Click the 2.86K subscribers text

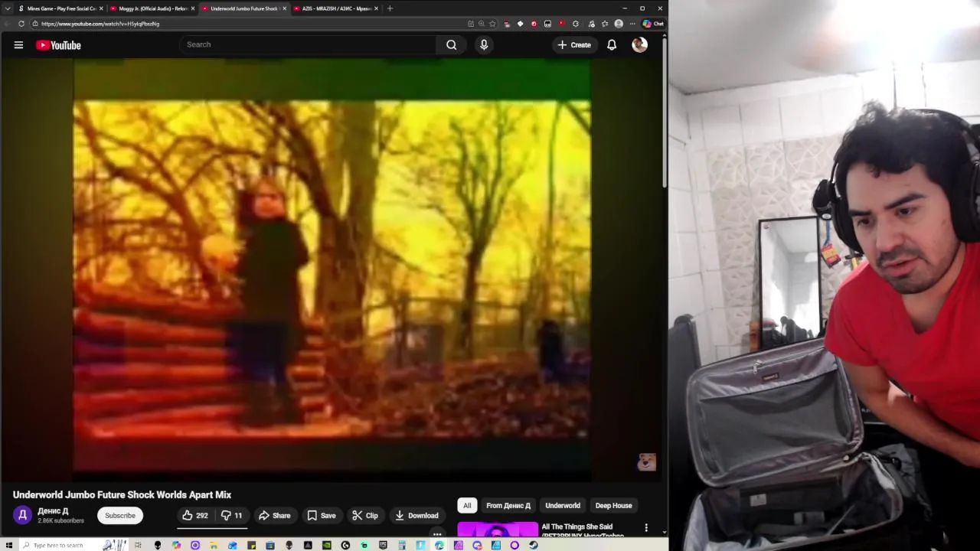(60, 521)
